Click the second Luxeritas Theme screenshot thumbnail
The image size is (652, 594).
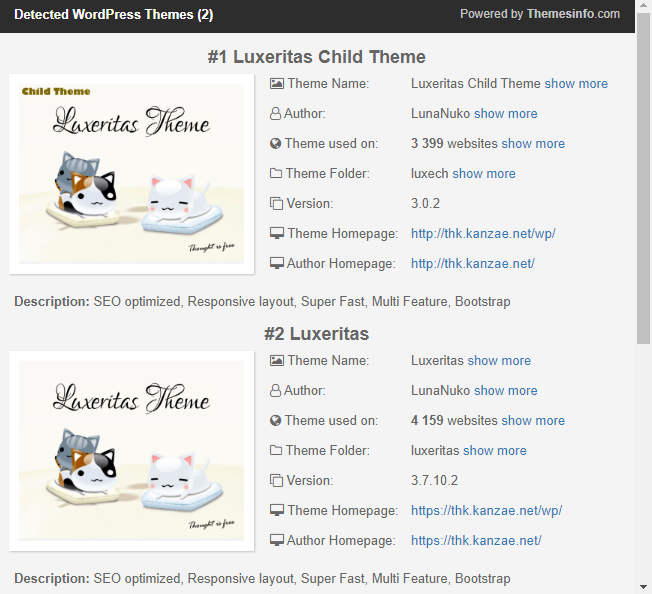(132, 451)
